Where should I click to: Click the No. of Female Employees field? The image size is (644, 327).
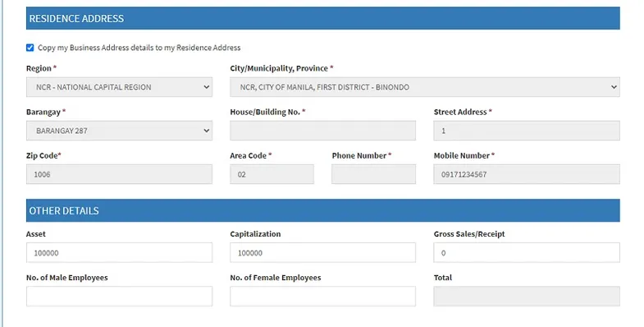point(323,297)
